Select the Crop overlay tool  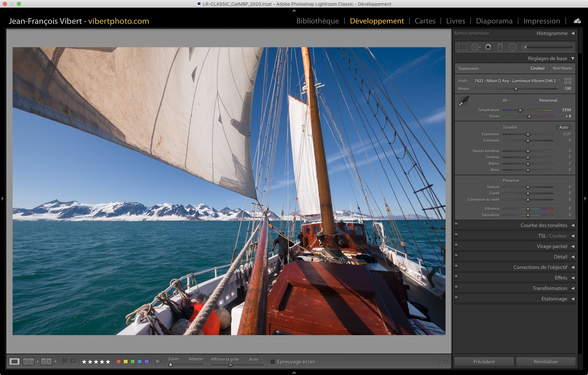click(462, 47)
